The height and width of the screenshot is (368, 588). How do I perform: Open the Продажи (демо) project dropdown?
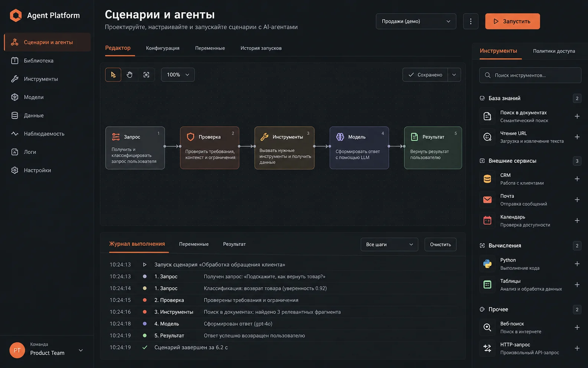tap(416, 21)
